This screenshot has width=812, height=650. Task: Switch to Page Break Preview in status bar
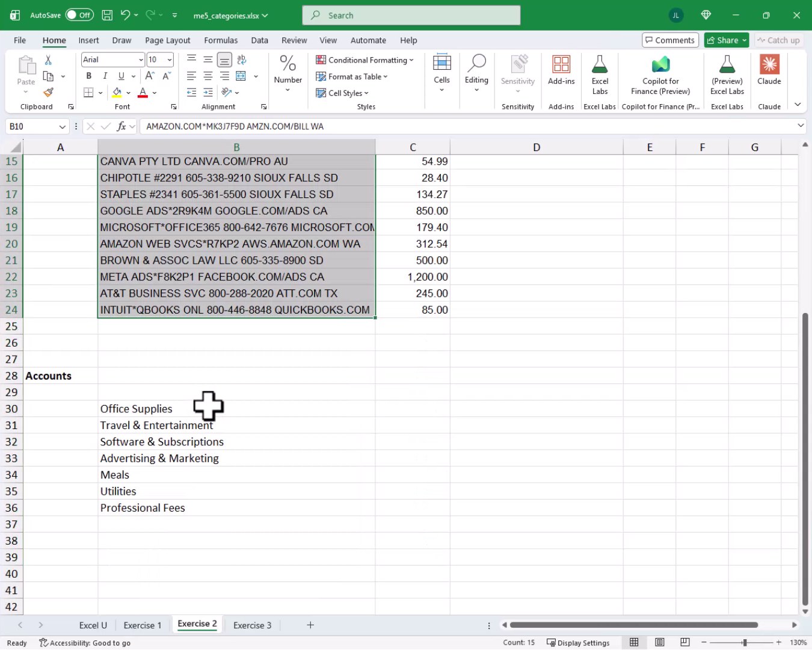pos(685,642)
